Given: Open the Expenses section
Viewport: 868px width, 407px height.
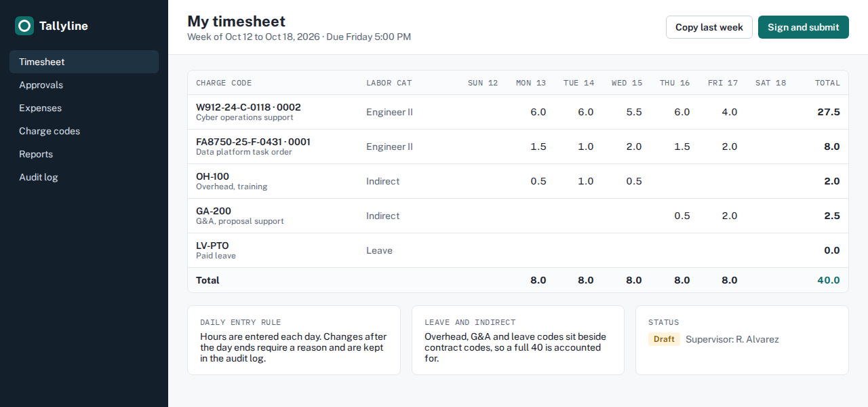Looking at the screenshot, I should [84, 108].
